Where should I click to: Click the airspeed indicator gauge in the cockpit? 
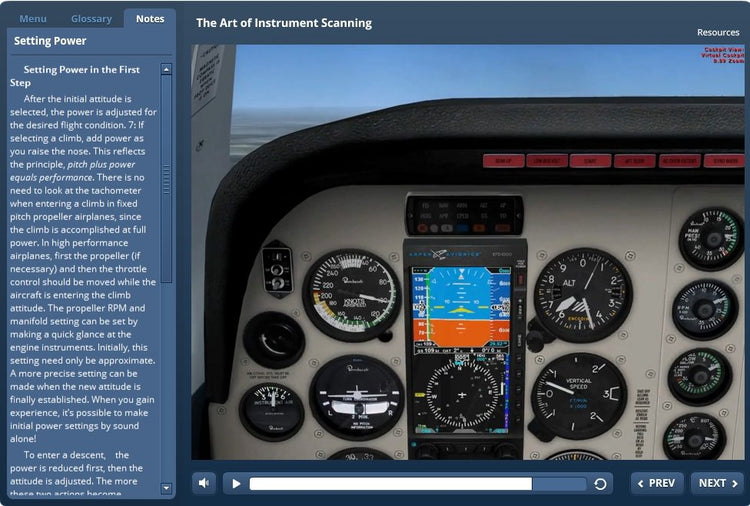coord(351,295)
